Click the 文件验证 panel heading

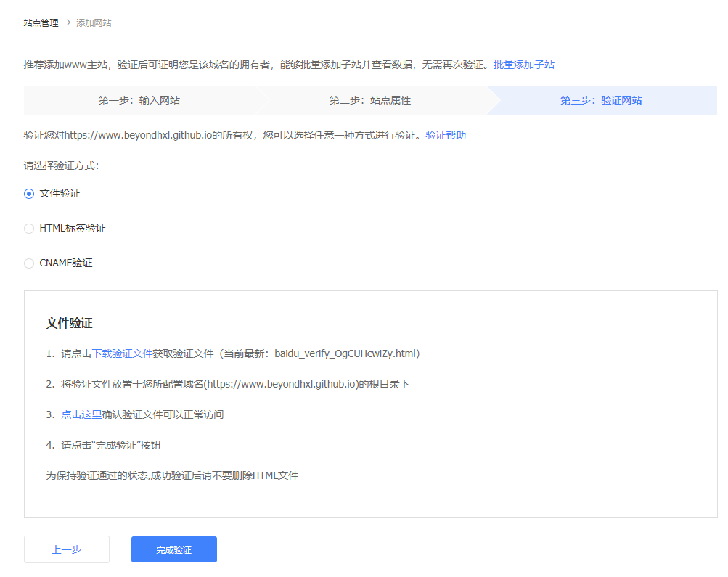tap(69, 323)
